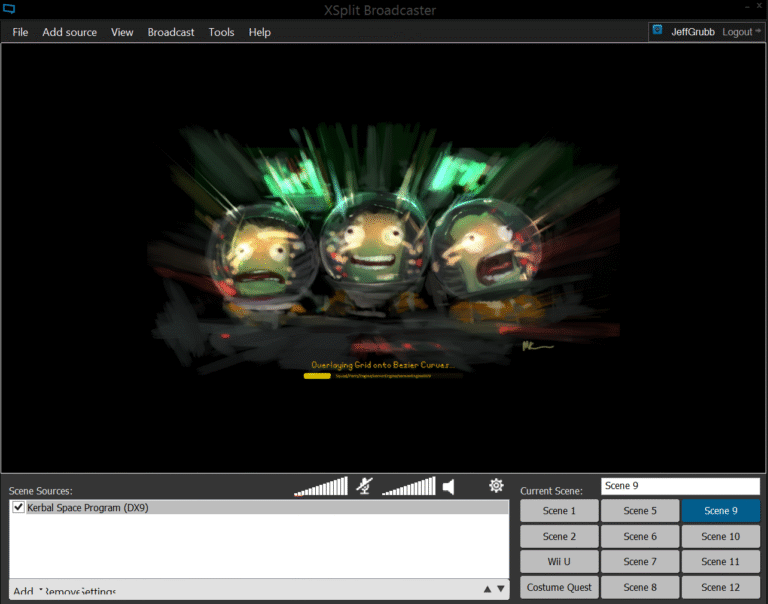Viewport: 768px width, 604px height.
Task: Click the XSplit logo in title bar
Action: (x=10, y=10)
